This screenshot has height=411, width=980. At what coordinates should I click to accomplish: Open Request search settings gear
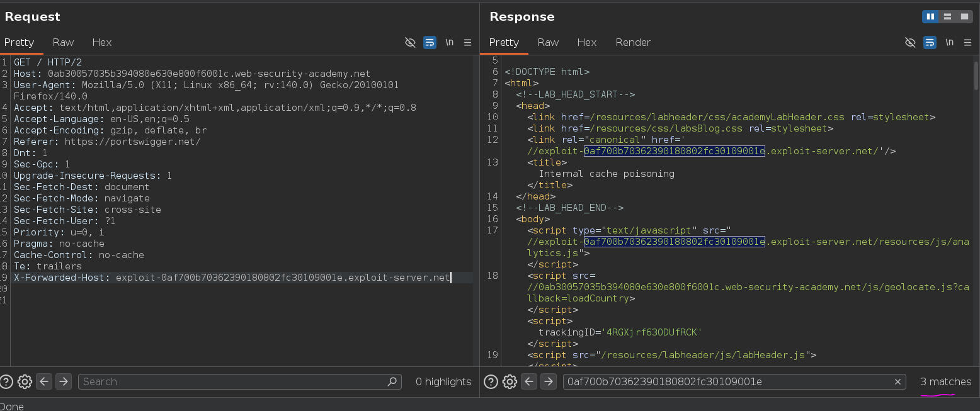tap(25, 381)
